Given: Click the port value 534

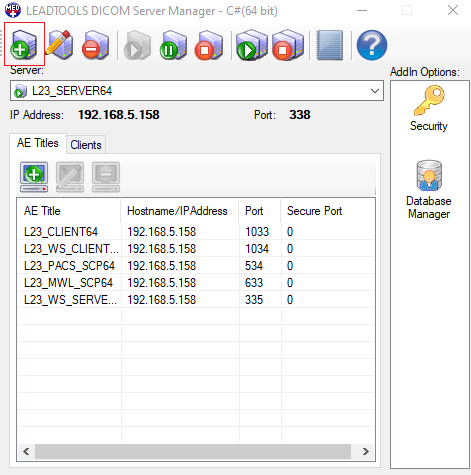Looking at the screenshot, I should click(254, 266).
